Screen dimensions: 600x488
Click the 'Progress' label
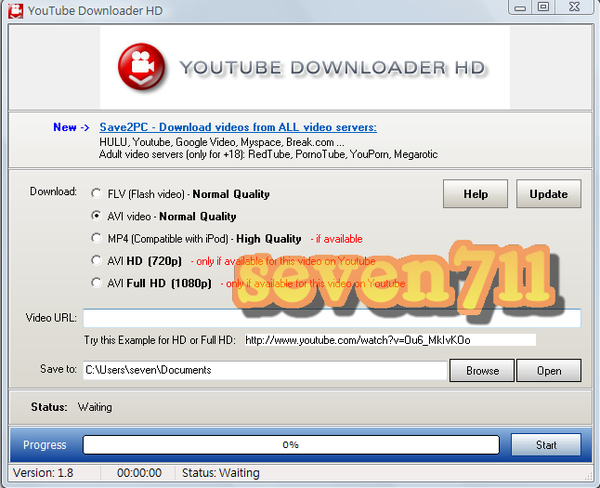coord(44,445)
